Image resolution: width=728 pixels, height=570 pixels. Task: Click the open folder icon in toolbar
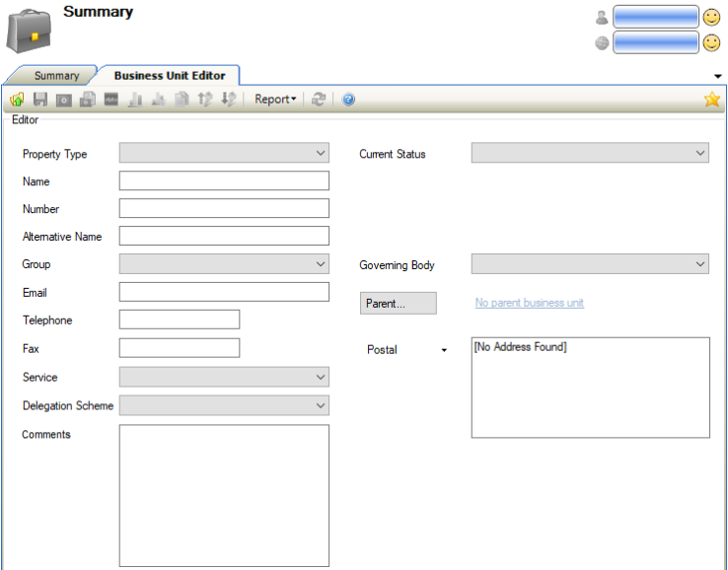17,100
